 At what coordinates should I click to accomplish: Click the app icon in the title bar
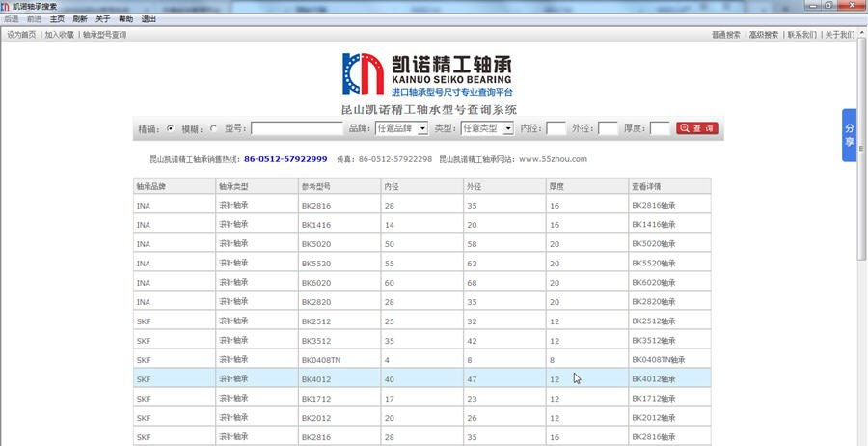point(6,6)
